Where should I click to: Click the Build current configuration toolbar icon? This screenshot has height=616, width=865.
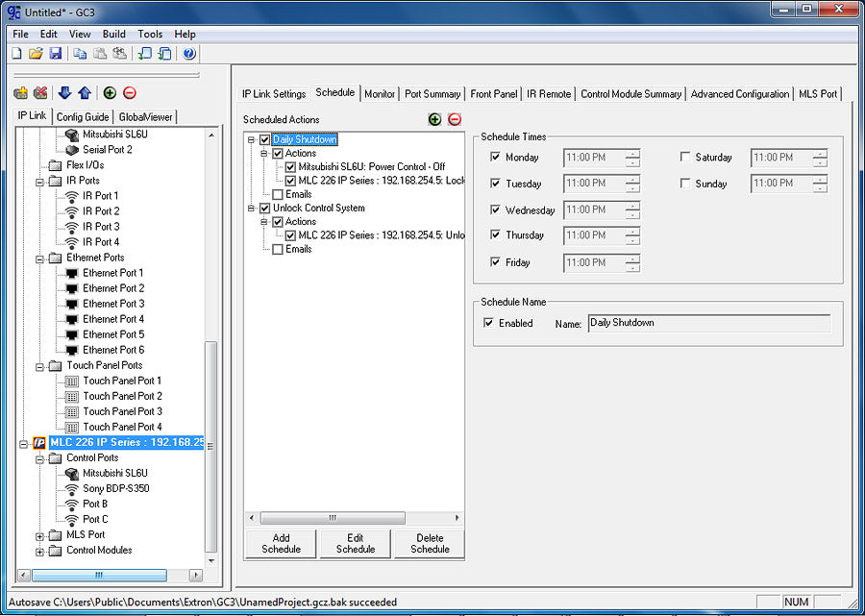(x=144, y=54)
